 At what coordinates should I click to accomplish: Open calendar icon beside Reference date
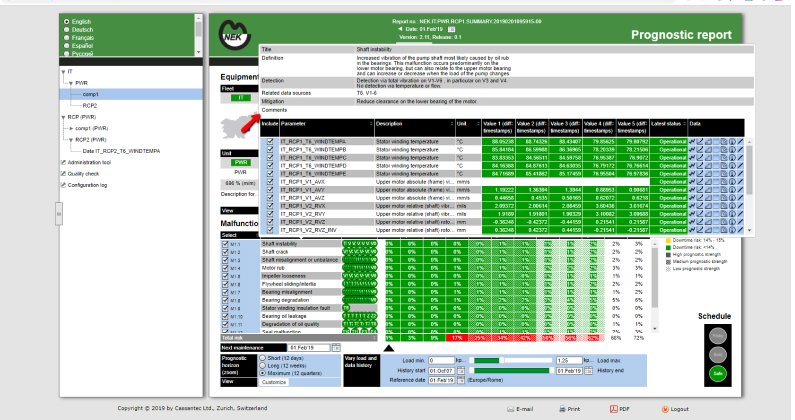(461, 380)
